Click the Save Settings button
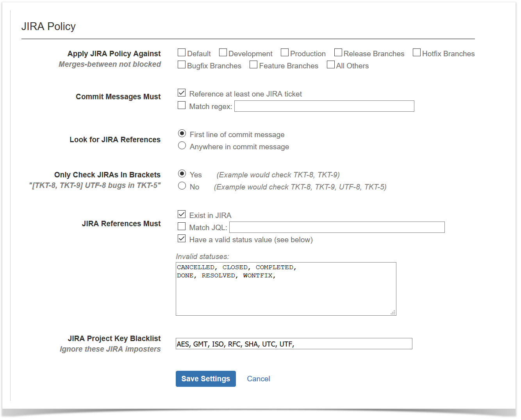Viewport: 521px width, 420px height. pyautogui.click(x=206, y=379)
